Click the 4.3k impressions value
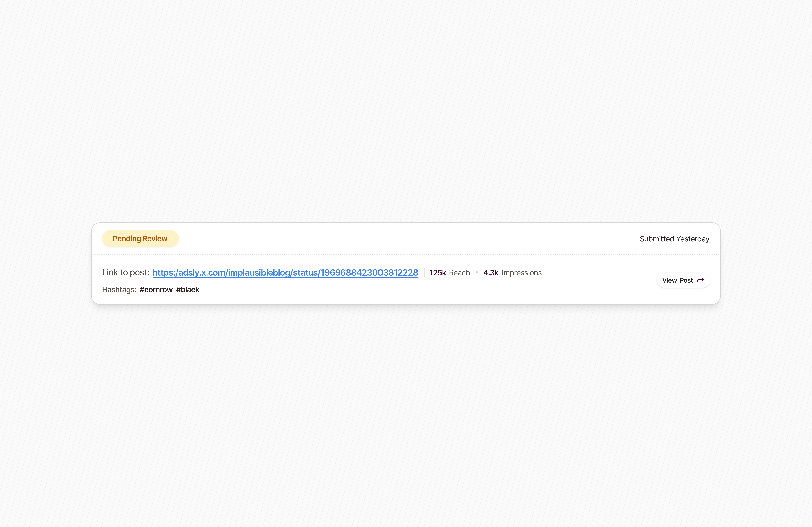Image resolution: width=812 pixels, height=527 pixels. 491,273
